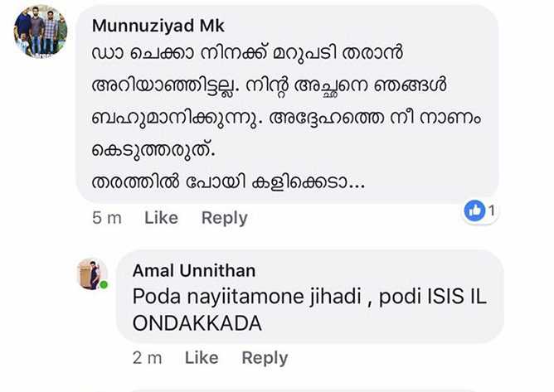Reply to Amal Unnithan's comment
This screenshot has height=392, width=554.
point(265,358)
